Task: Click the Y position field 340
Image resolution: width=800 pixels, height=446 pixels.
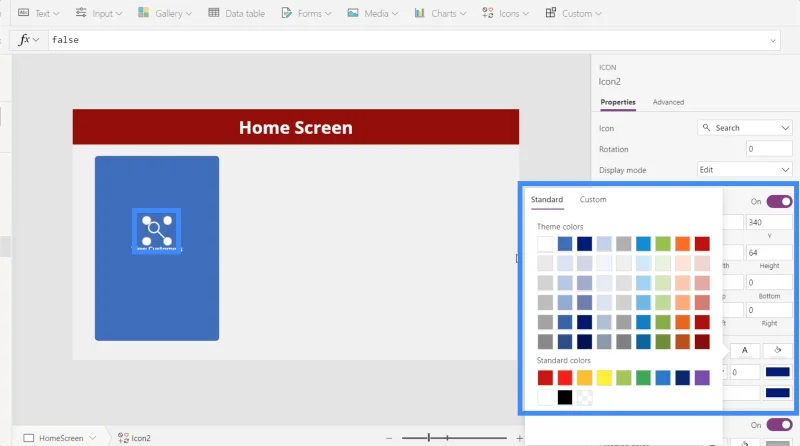Action: 769,222
